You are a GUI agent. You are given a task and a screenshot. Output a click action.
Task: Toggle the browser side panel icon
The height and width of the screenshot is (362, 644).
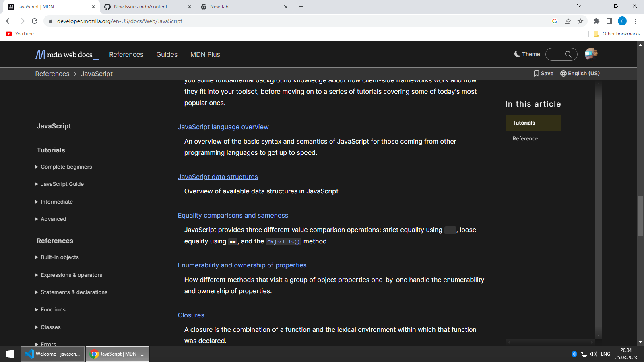click(609, 21)
